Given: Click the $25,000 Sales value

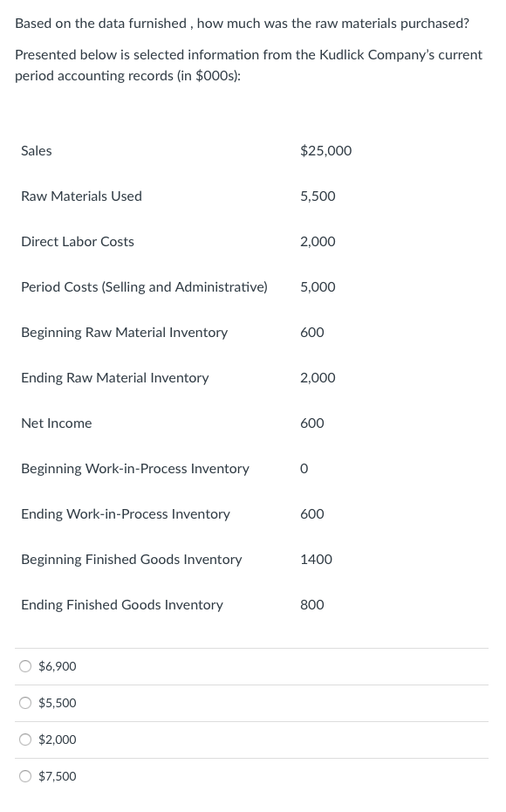Looking at the screenshot, I should tap(325, 150).
